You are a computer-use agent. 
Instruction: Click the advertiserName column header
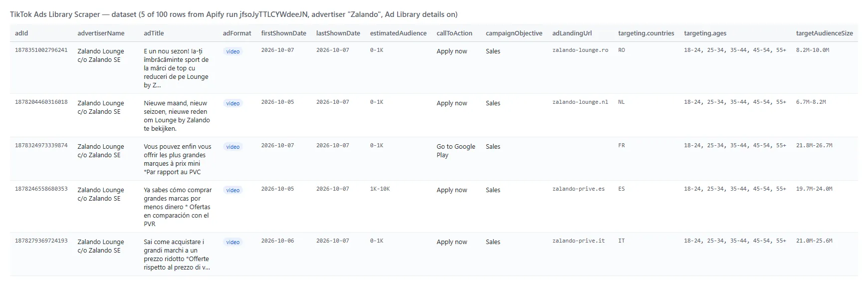point(101,33)
